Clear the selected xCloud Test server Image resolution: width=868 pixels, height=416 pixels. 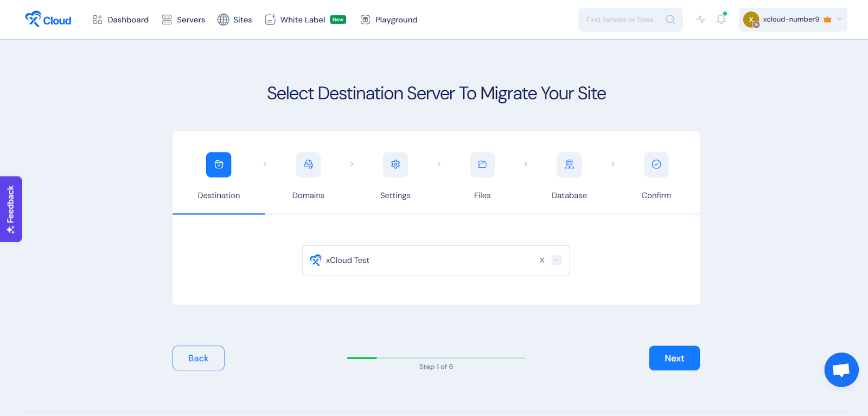point(542,260)
